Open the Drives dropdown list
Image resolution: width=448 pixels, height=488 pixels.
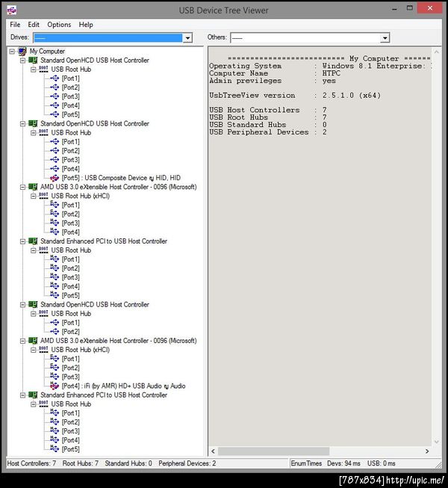tap(187, 37)
